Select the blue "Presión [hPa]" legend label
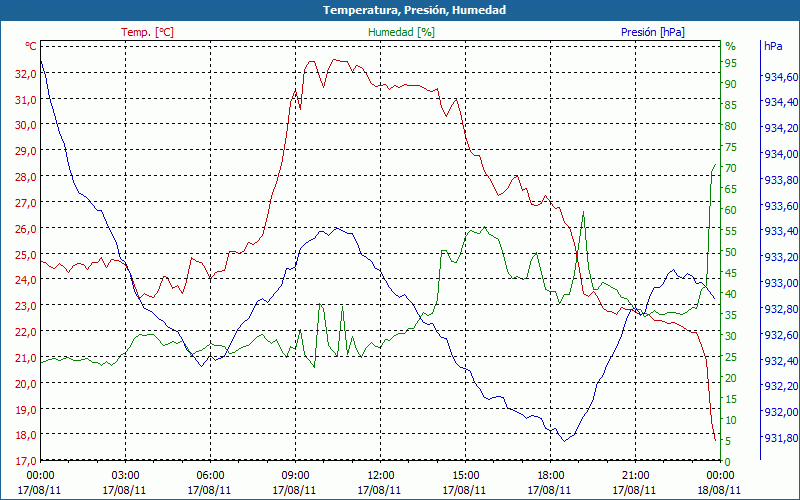The height and width of the screenshot is (500, 800). click(x=653, y=32)
